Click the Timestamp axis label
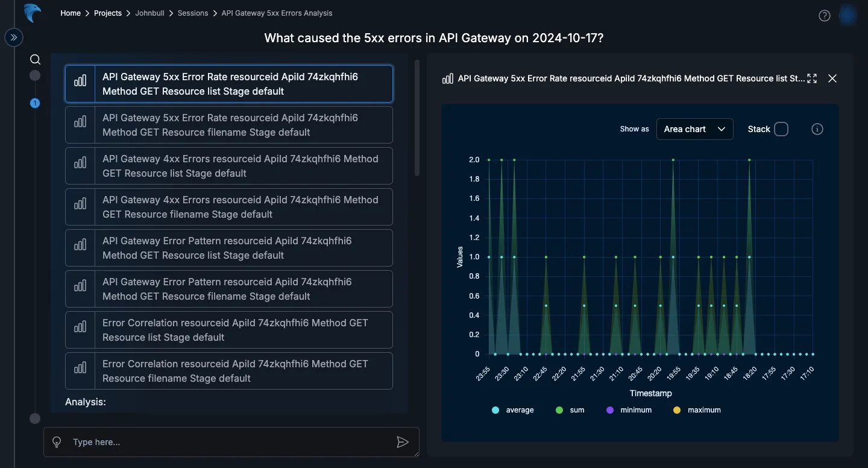This screenshot has width=868, height=468. (x=650, y=393)
